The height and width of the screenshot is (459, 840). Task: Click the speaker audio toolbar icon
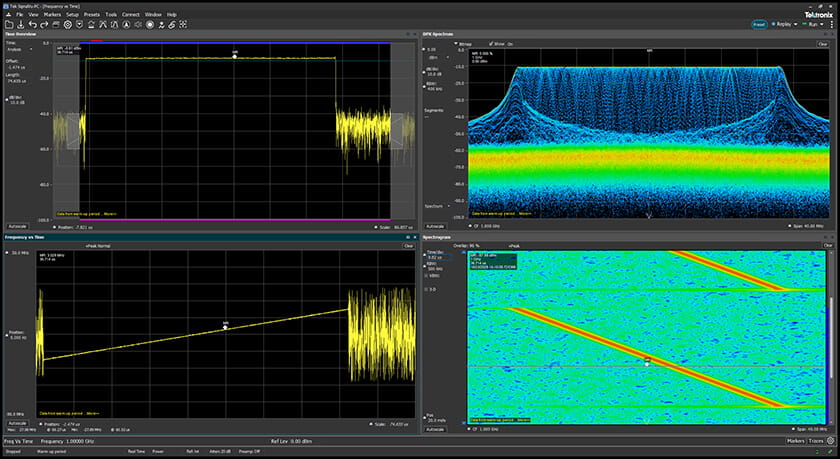click(138, 25)
